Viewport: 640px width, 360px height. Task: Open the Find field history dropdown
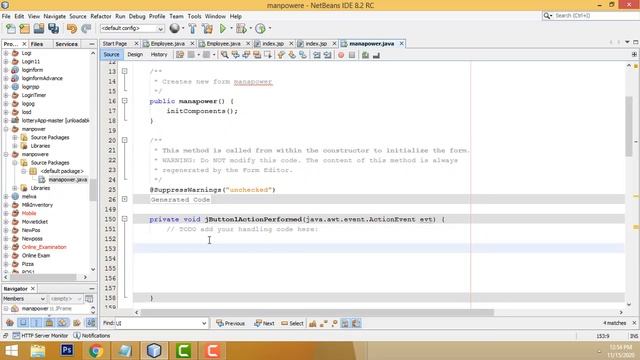(204, 323)
